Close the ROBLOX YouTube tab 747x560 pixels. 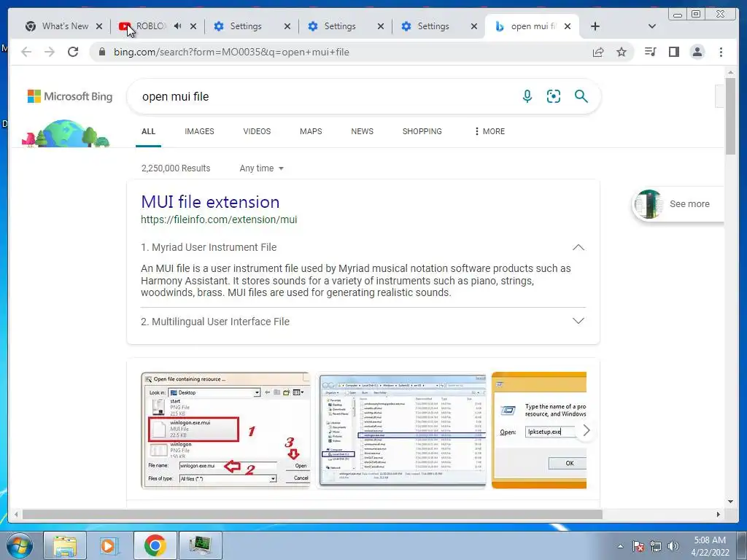tap(193, 26)
